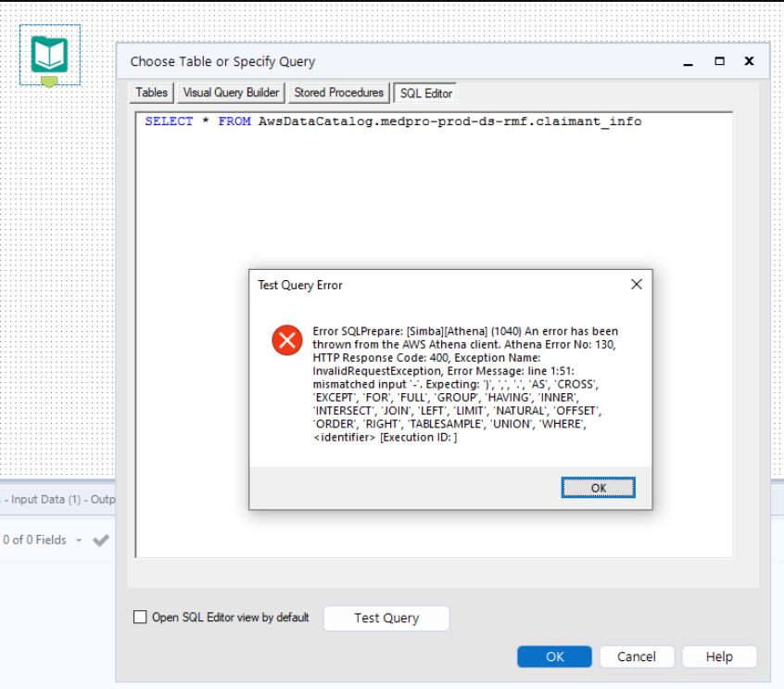Select the SQL Editor tab
The width and height of the screenshot is (784, 689).
424,93
